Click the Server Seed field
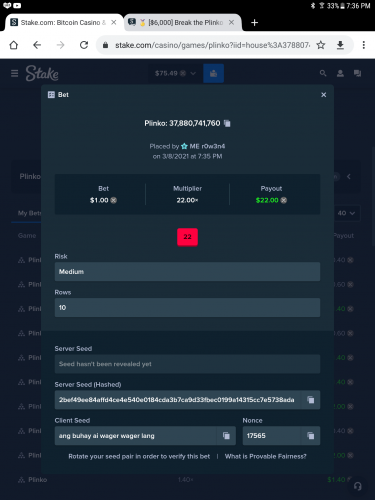Image resolution: width=375 pixels, height=500 pixels. tap(187, 364)
